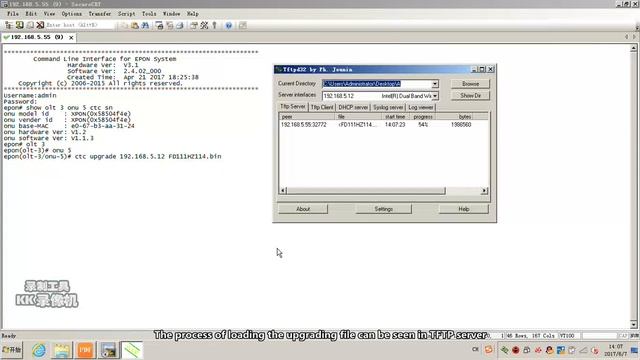Click the About button in Tftpd32
Screen dimensions: 640x360
[303, 209]
